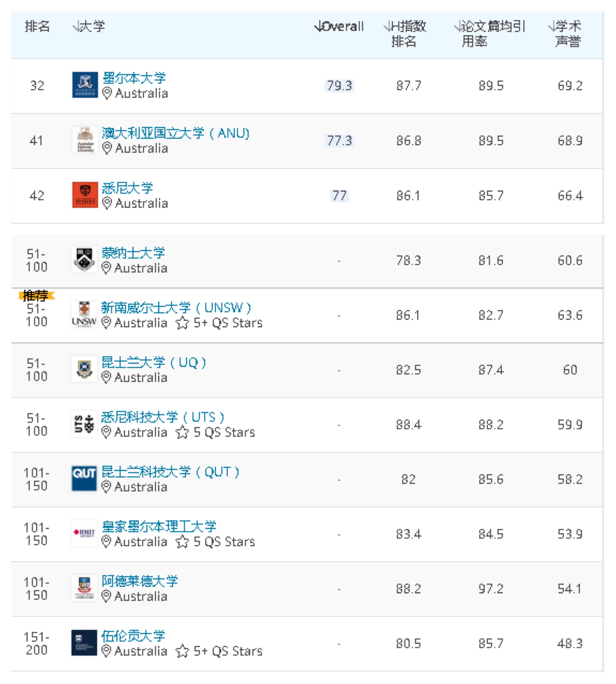Sort by 学术声誉 column header

click(x=565, y=33)
